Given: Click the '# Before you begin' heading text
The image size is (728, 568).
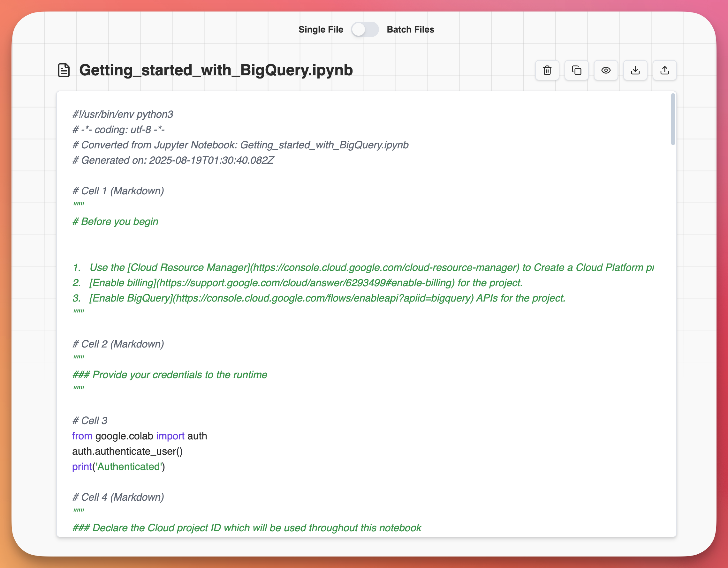Looking at the screenshot, I should pyautogui.click(x=115, y=221).
